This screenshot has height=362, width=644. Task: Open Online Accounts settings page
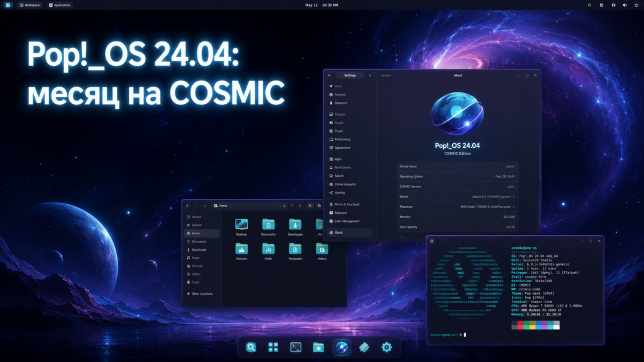[x=350, y=184]
